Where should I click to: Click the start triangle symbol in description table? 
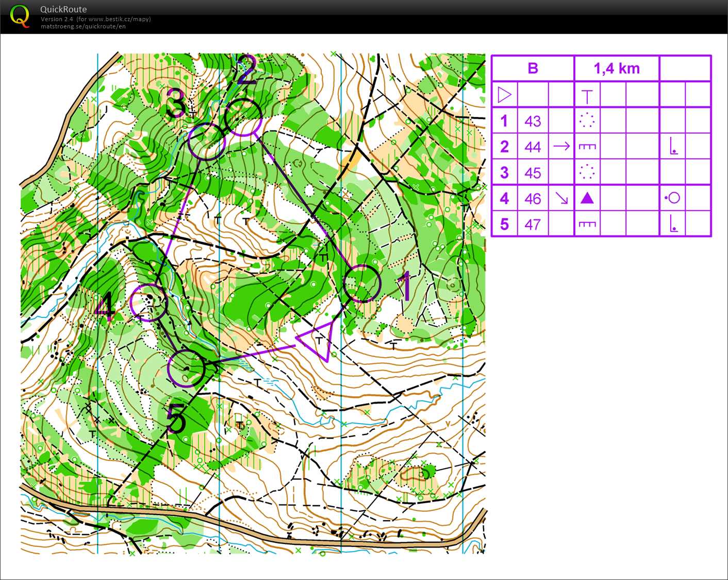(504, 95)
